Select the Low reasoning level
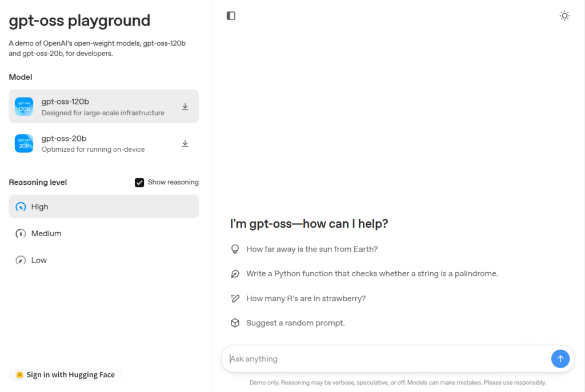The height and width of the screenshot is (392, 585). pyautogui.click(x=104, y=260)
